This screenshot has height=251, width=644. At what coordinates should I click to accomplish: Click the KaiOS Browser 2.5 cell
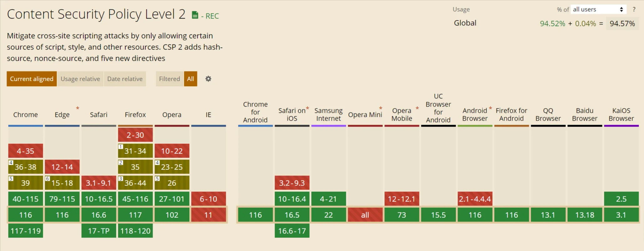coord(621,199)
